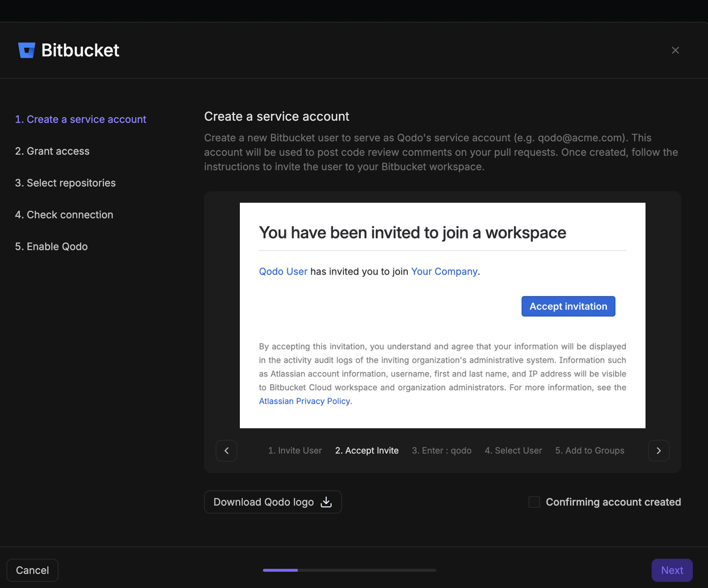Show the Enter : qodo step
This screenshot has height=588, width=708.
[x=441, y=450]
